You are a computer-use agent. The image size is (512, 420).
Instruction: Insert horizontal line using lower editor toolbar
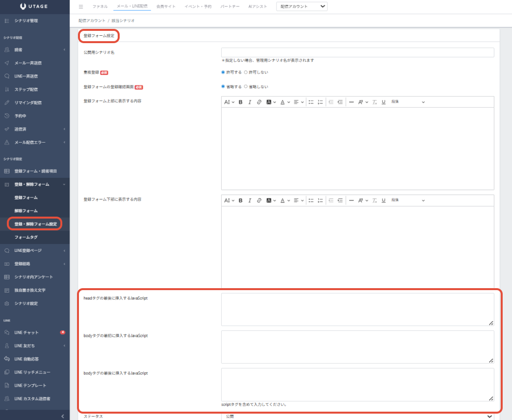pyautogui.click(x=351, y=200)
